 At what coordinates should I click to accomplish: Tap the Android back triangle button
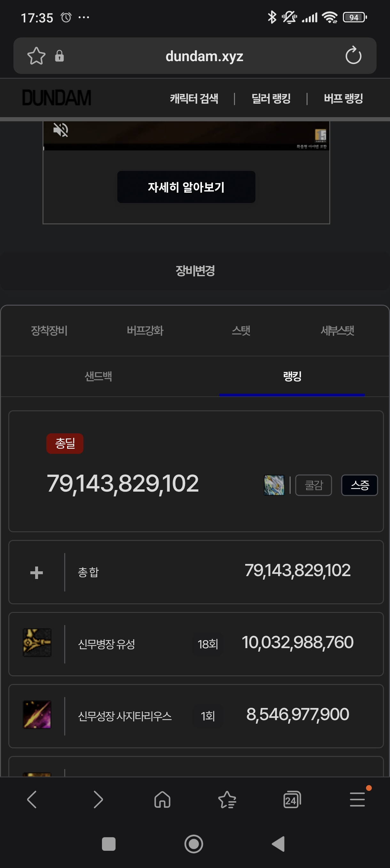click(x=279, y=844)
